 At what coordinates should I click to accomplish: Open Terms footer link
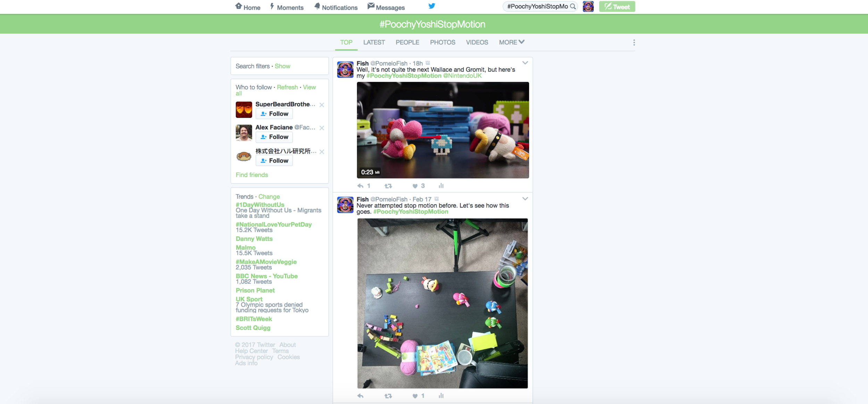tap(280, 351)
